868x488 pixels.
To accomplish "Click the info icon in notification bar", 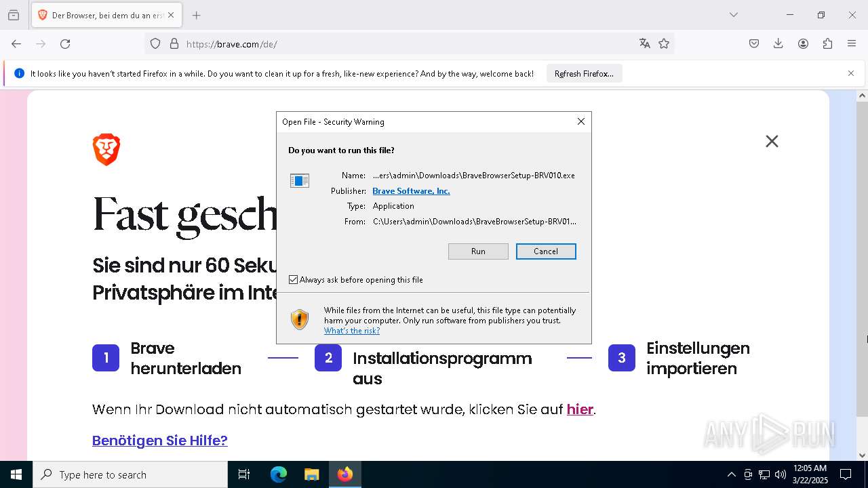I will tap(19, 74).
